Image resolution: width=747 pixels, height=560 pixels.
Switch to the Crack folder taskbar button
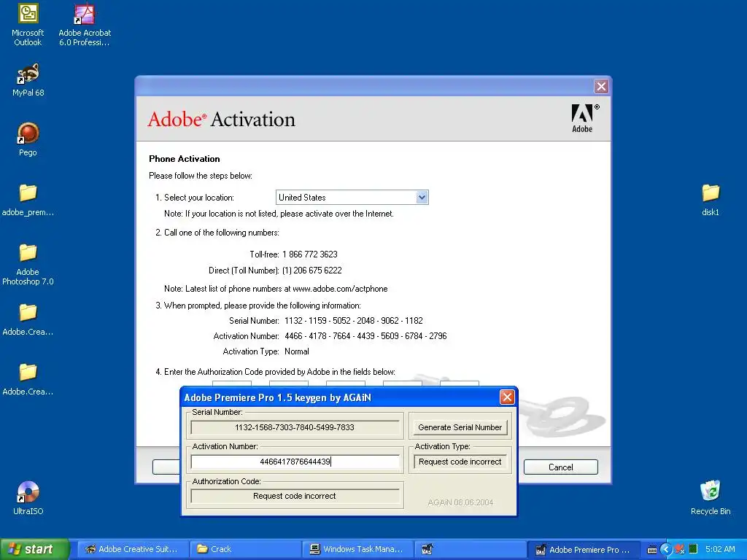245,549
